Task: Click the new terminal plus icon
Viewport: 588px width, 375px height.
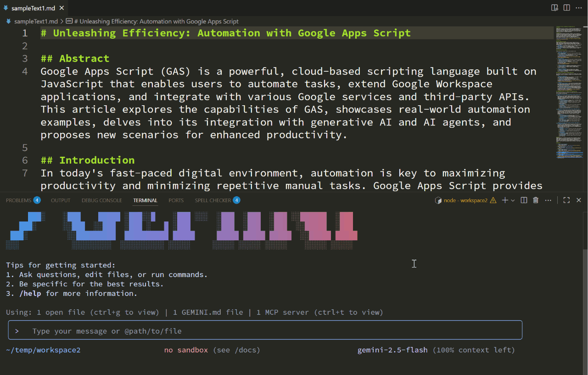Action: point(505,200)
